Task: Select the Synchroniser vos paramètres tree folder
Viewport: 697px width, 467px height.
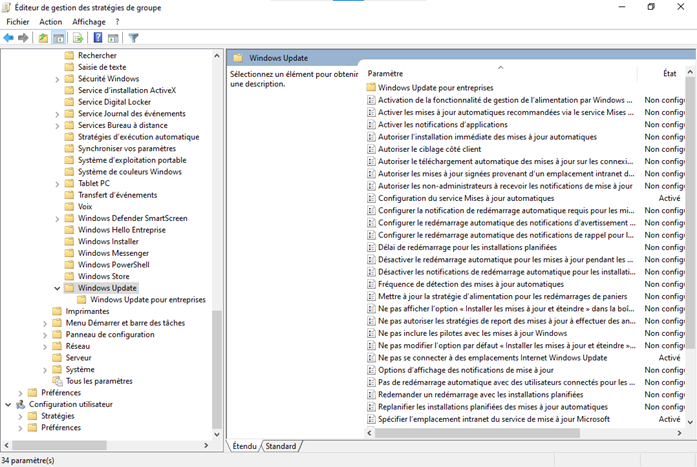Action: [127, 148]
